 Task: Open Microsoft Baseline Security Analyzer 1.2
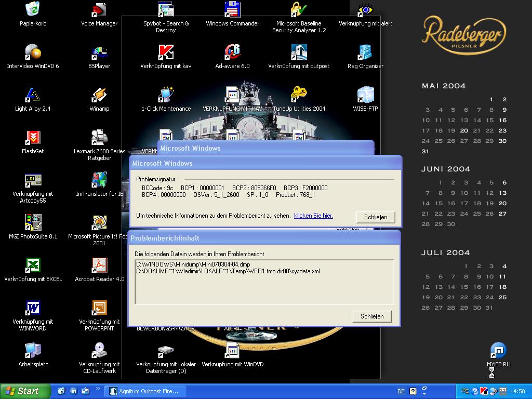pos(299,17)
